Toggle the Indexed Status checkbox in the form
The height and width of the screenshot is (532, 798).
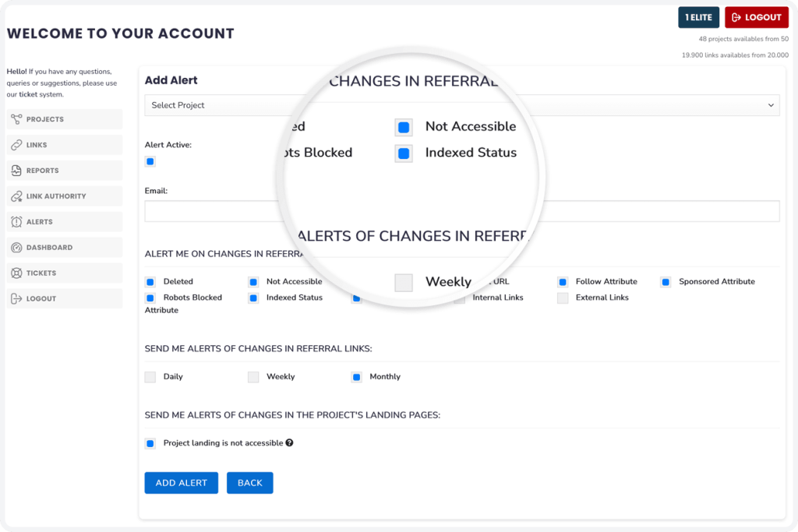[253, 298]
